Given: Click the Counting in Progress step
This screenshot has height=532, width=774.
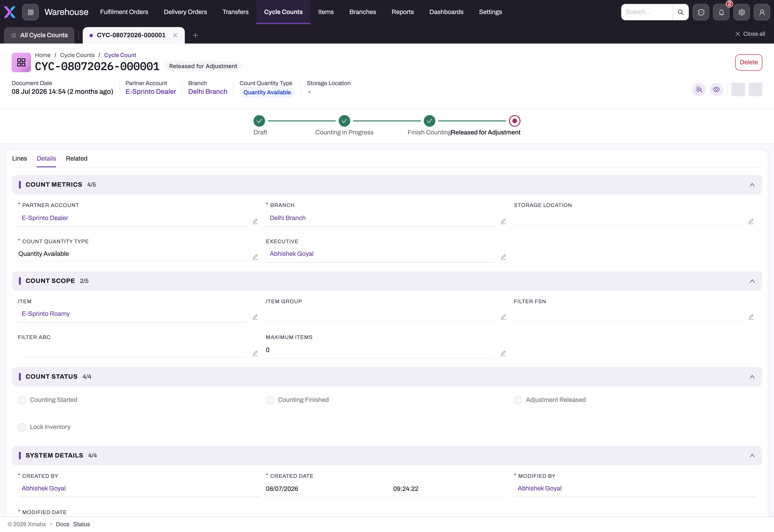Looking at the screenshot, I should click(x=344, y=121).
